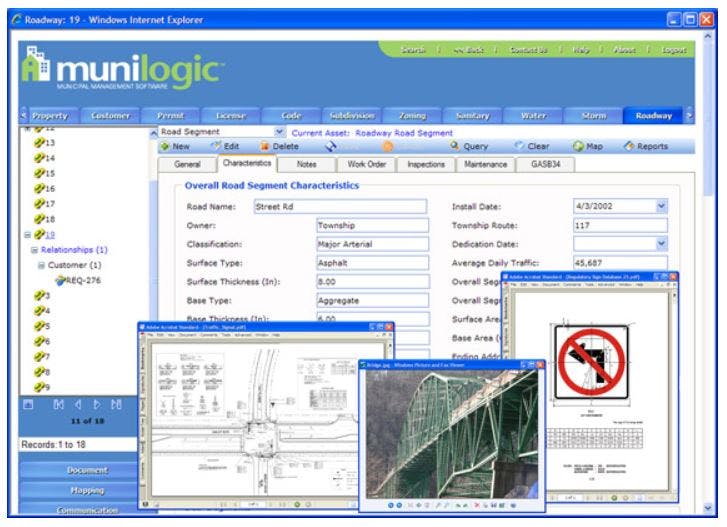Click the Logout header link

coord(673,50)
